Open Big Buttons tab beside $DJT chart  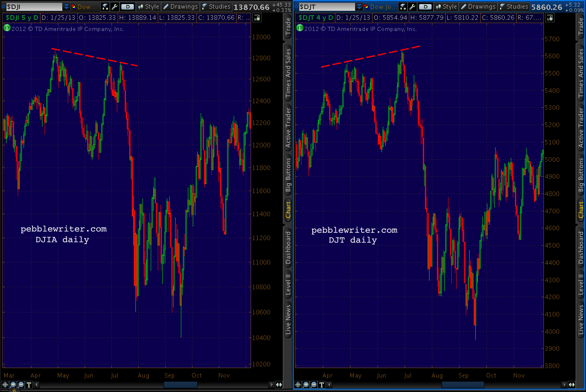581,175
